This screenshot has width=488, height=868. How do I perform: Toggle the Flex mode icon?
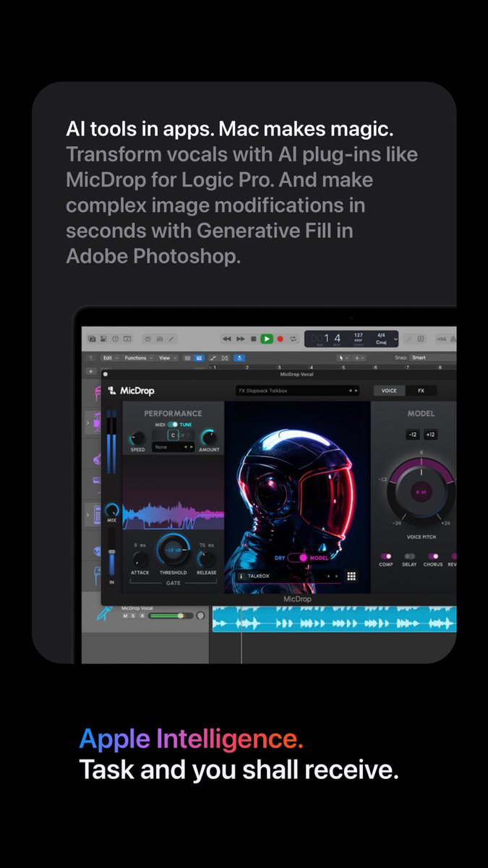click(x=225, y=358)
